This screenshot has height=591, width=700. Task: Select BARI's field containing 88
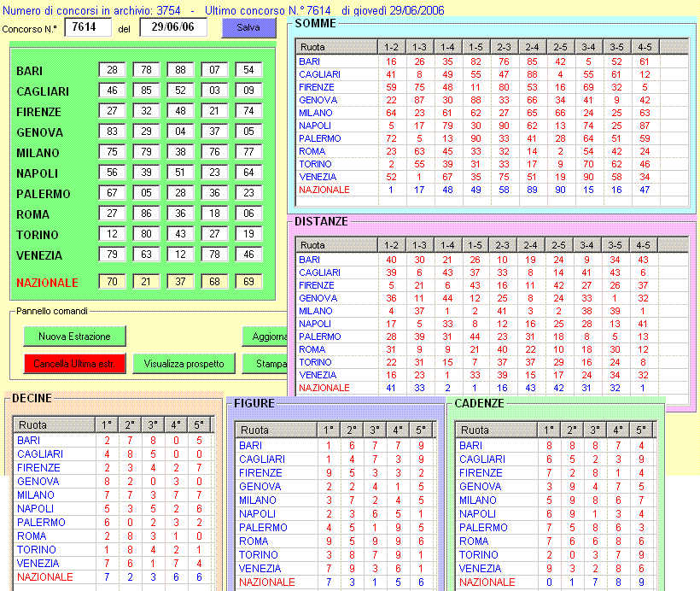(x=180, y=70)
